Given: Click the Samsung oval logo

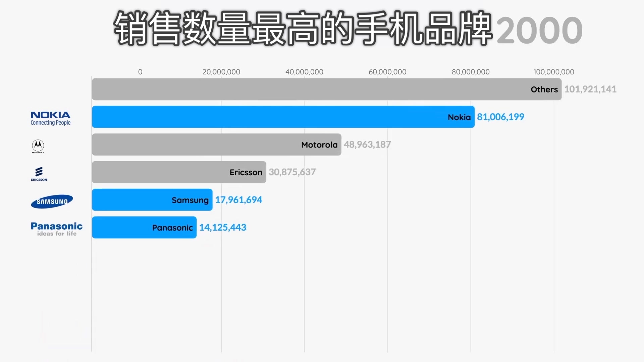Looking at the screenshot, I should 52,201.
